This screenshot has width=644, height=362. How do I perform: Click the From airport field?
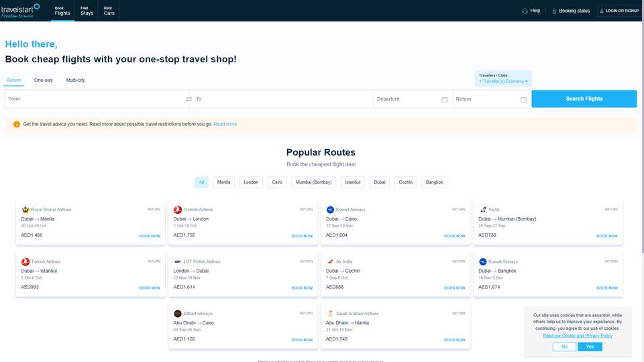[95, 99]
